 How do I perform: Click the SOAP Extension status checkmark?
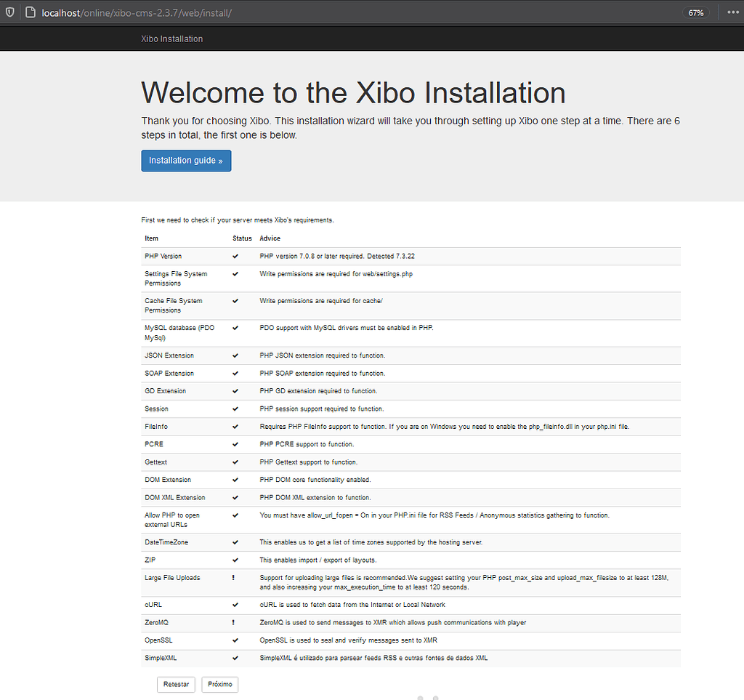[235, 373]
